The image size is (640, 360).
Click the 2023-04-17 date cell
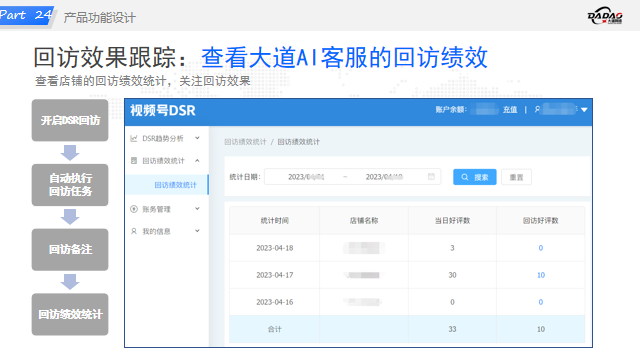pyautogui.click(x=275, y=275)
